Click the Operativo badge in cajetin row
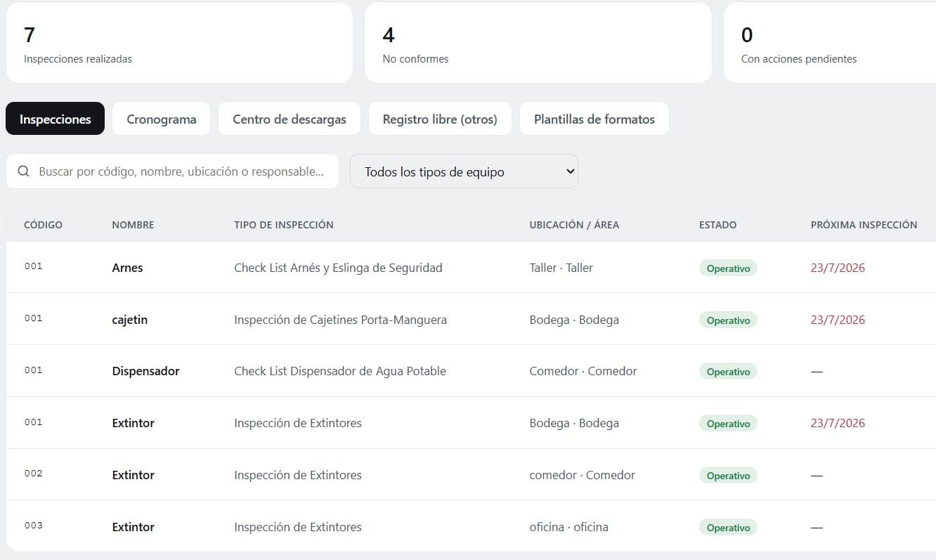This screenshot has width=936, height=560. (x=728, y=320)
